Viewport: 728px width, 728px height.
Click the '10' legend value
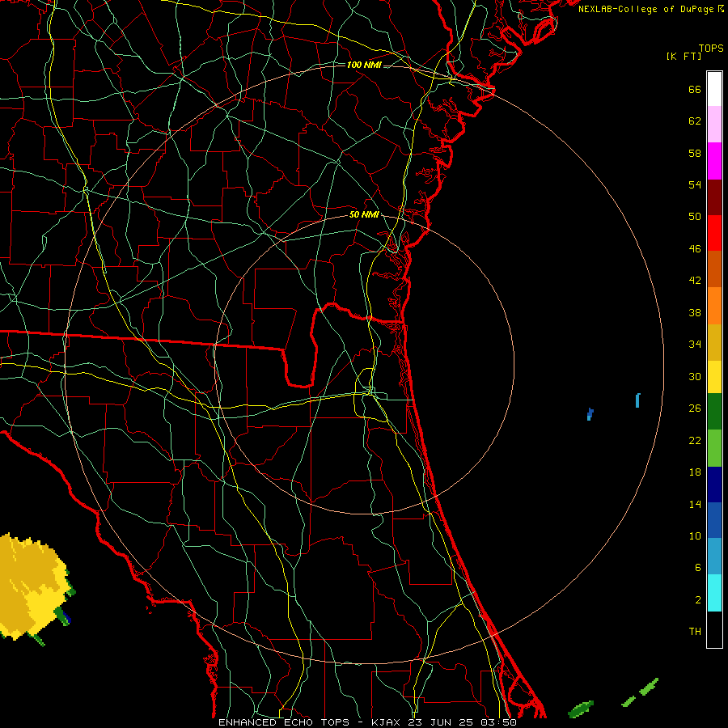[695, 536]
